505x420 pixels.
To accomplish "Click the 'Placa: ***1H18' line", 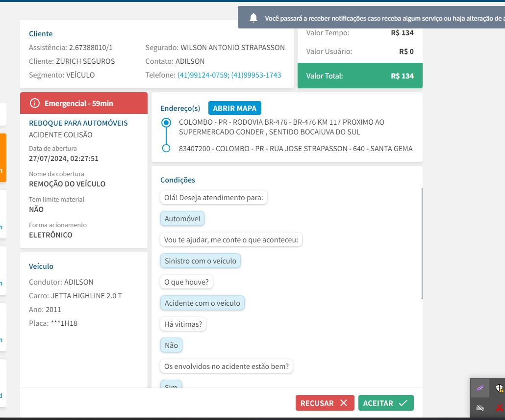I will click(x=53, y=323).
